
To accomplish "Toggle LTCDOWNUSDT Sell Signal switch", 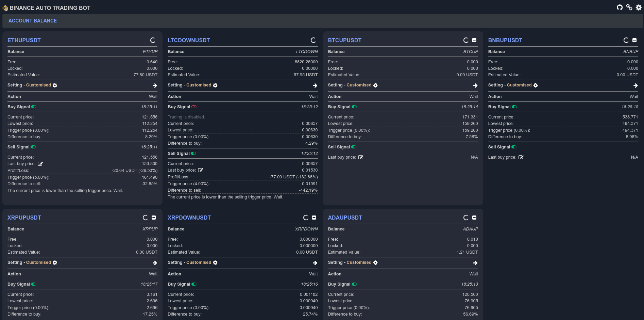I will pos(193,154).
